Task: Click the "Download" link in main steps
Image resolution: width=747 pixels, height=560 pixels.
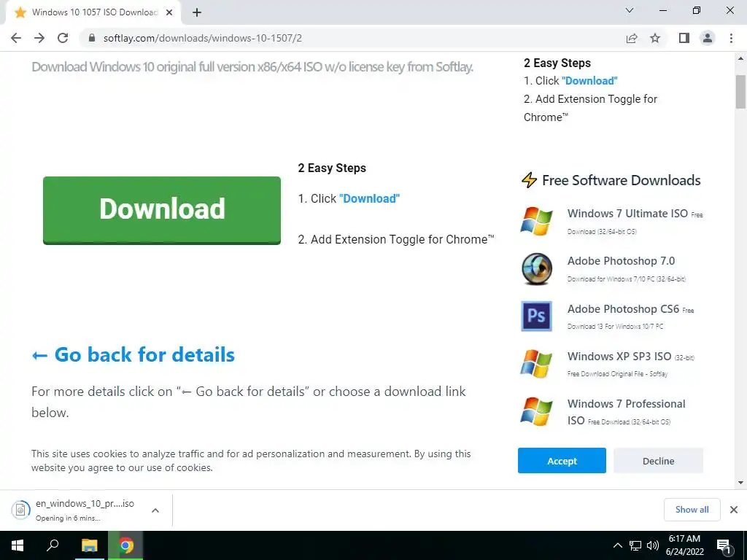Action: (x=369, y=198)
